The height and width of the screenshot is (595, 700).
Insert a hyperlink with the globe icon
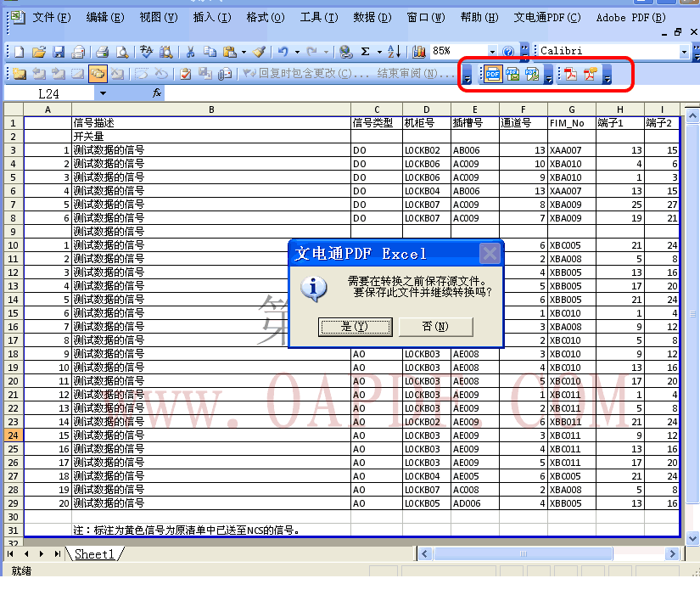[x=345, y=52]
